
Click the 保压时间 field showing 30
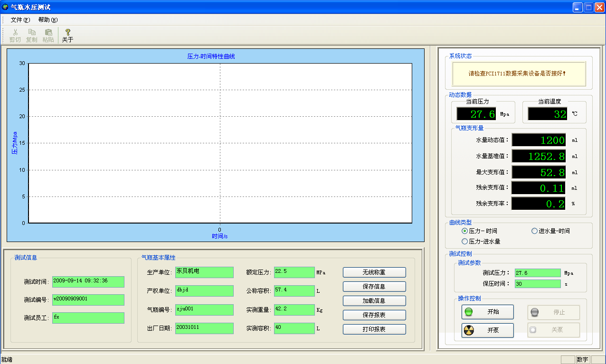(x=538, y=284)
